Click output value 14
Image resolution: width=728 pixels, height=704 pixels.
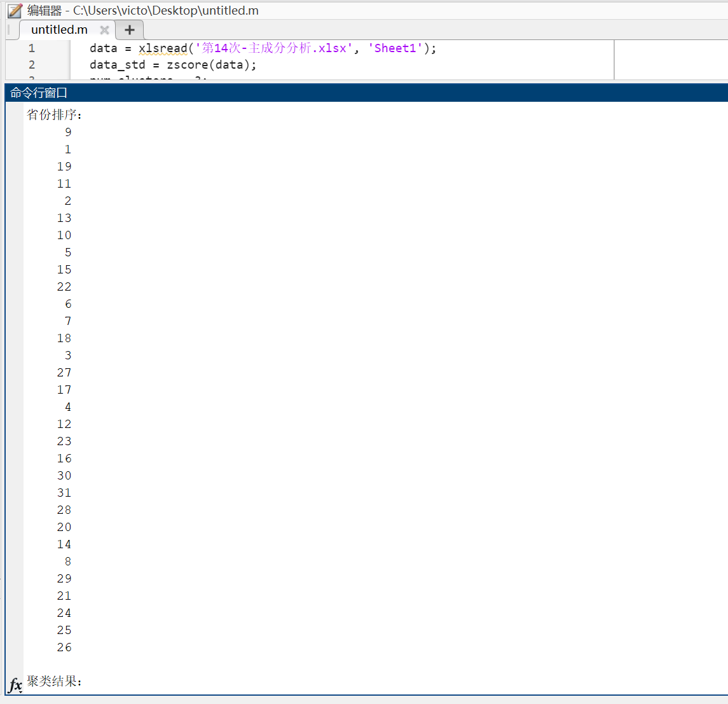tap(64, 545)
